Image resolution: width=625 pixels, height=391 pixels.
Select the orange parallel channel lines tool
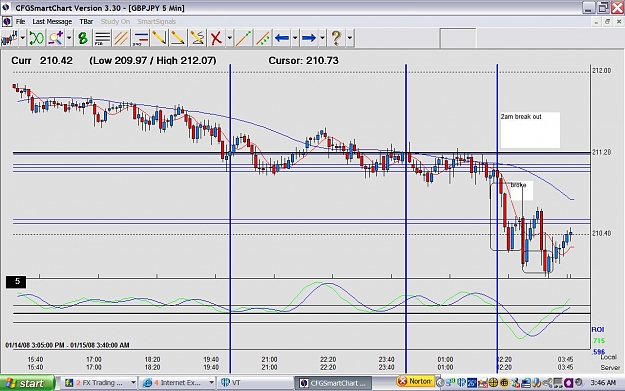pyautogui.click(x=121, y=38)
